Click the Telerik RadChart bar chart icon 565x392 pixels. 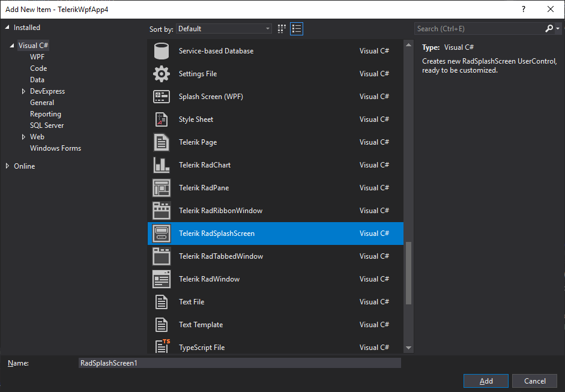click(x=161, y=164)
